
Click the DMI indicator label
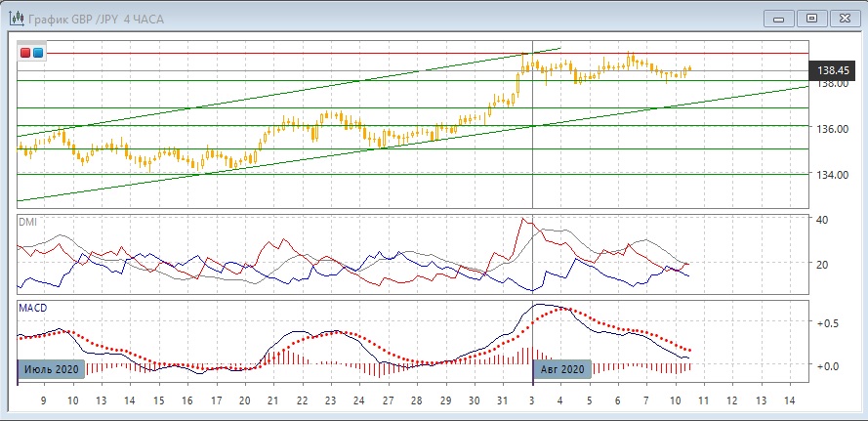(x=26, y=223)
